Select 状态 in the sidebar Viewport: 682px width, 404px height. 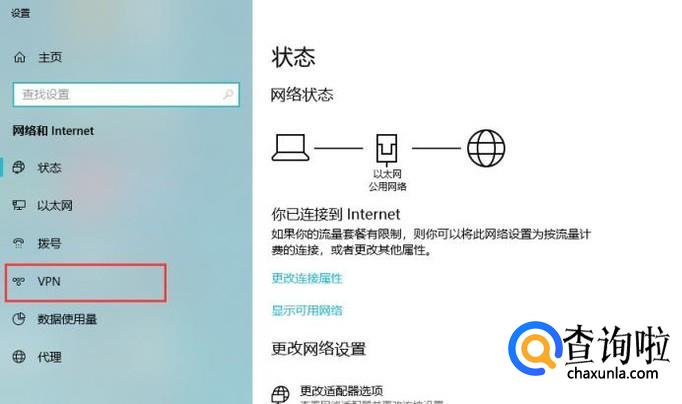coord(49,167)
